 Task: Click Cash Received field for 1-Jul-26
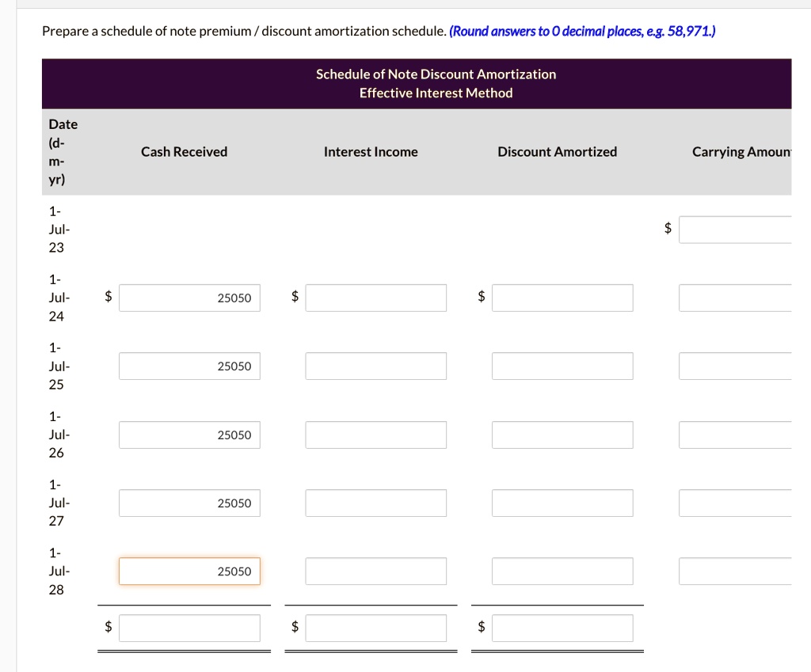click(189, 435)
